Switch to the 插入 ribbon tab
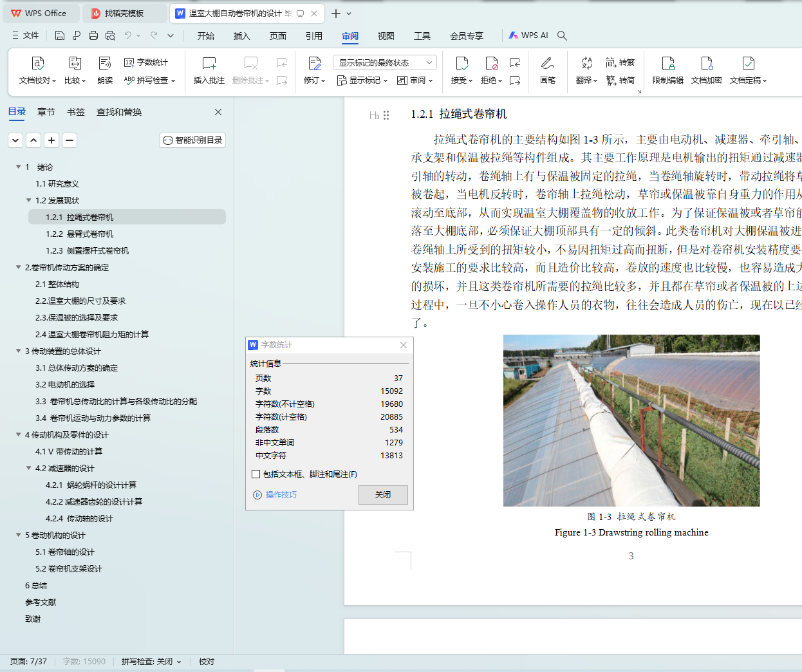 242,36
